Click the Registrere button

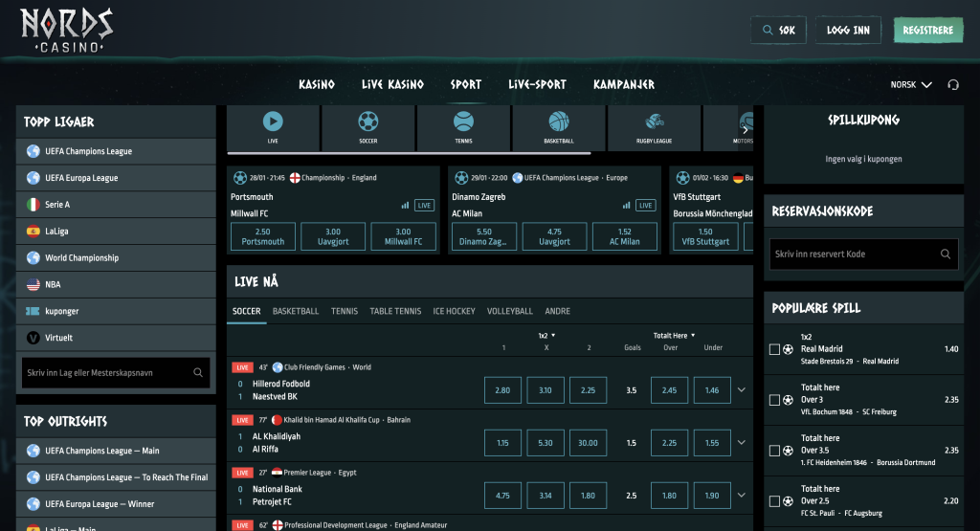tap(928, 30)
